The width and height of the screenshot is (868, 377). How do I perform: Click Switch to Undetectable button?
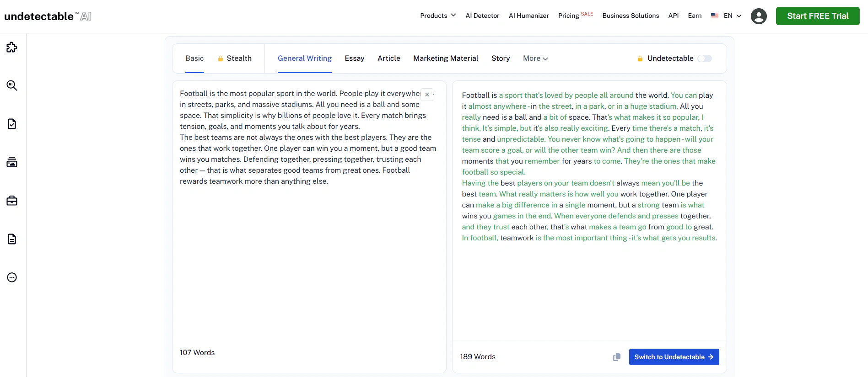tap(674, 357)
